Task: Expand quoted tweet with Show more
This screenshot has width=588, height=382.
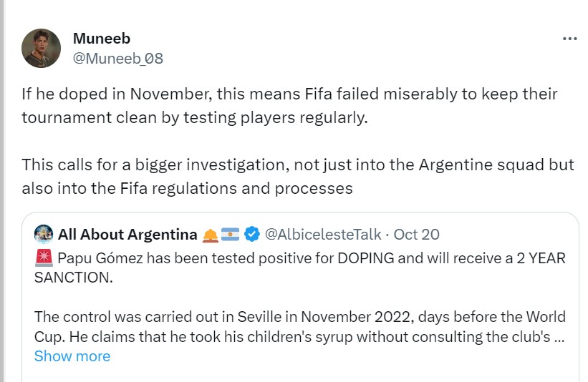Action: [72, 356]
